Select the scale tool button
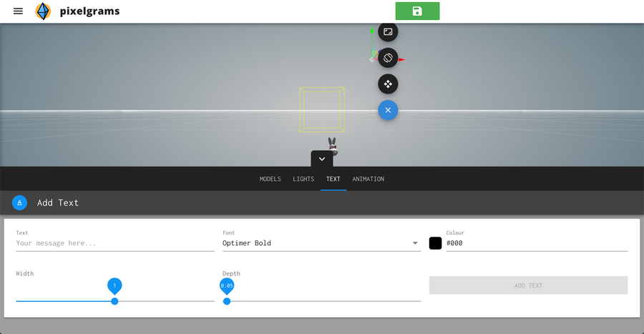644x334 pixels. click(x=388, y=32)
